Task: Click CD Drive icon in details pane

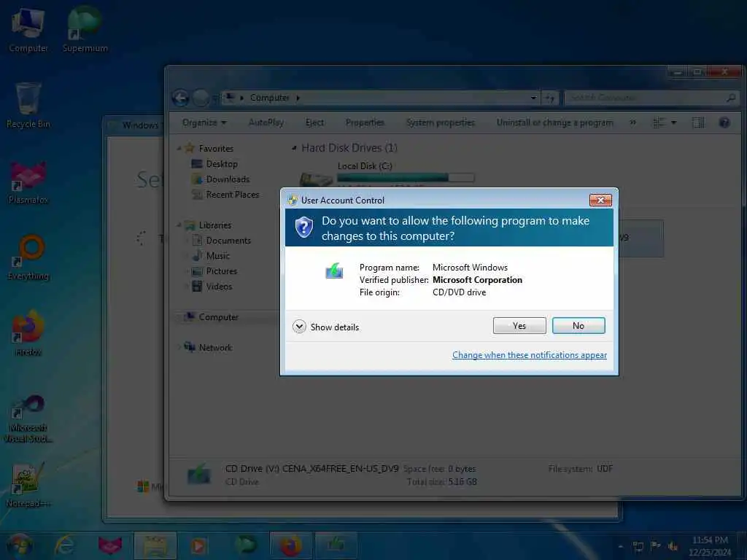Action: tap(199, 475)
